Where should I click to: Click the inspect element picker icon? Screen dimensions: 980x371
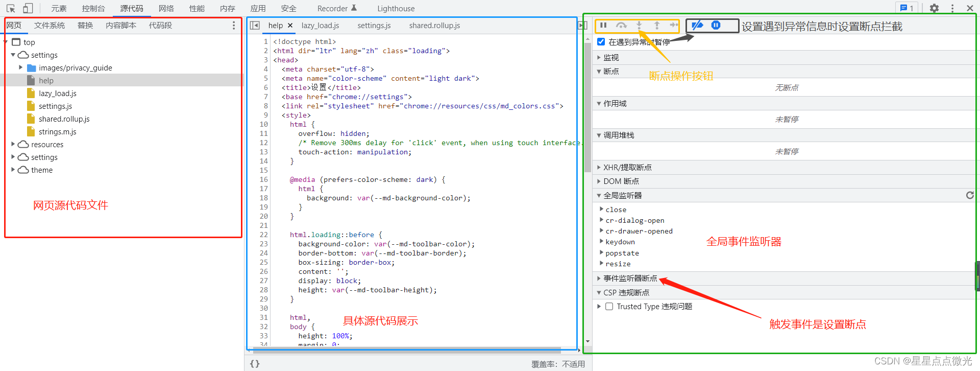click(x=11, y=8)
